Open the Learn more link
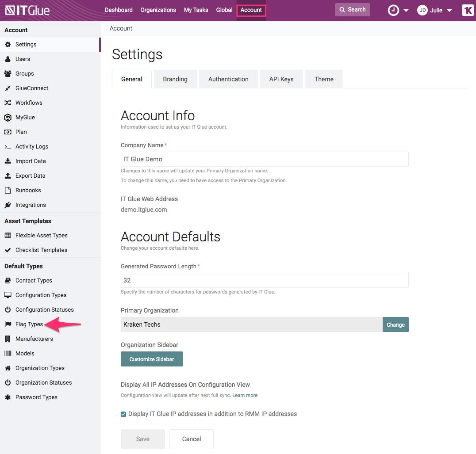The image size is (476, 454). [245, 395]
